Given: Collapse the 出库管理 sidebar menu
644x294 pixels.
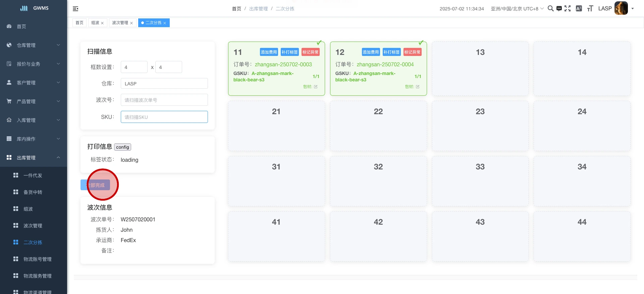Looking at the screenshot, I should pos(33,158).
